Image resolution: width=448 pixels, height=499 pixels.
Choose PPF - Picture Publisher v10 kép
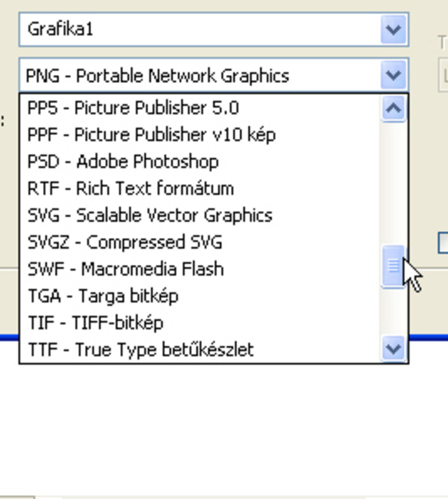[152, 135]
